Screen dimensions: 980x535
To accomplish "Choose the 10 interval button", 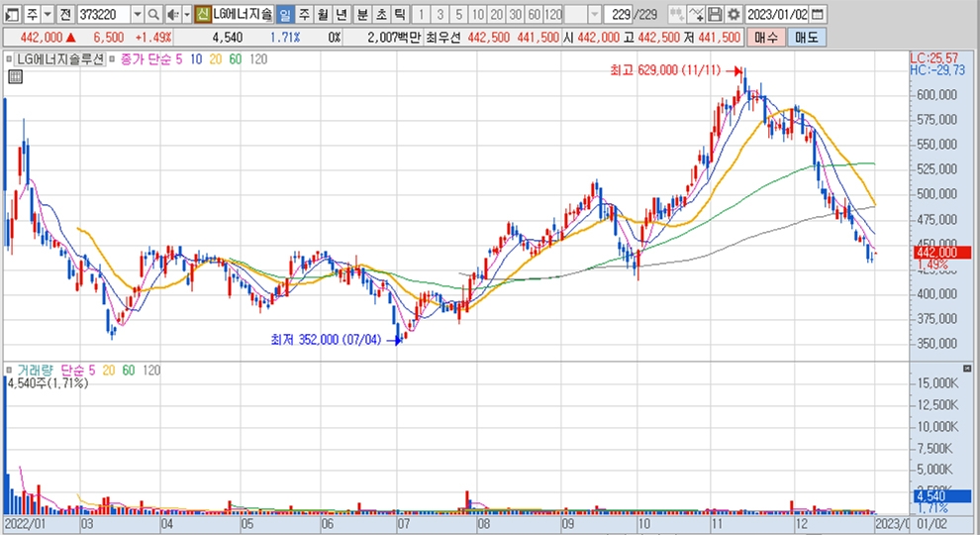I will pos(478,14).
